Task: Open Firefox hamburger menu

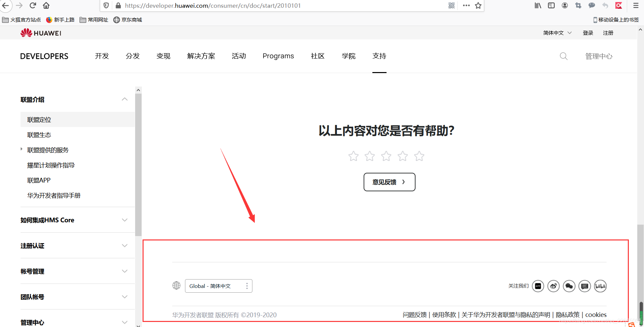Action: (636, 5)
